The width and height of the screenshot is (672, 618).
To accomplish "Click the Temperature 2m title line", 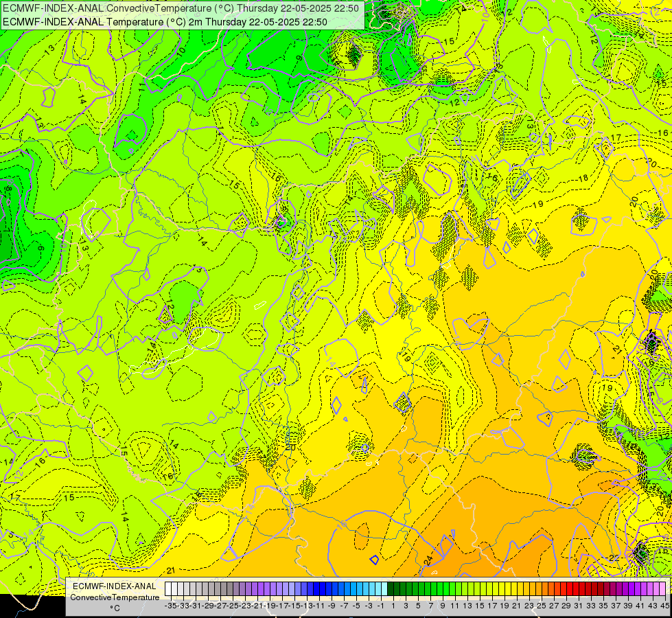I will (x=165, y=22).
